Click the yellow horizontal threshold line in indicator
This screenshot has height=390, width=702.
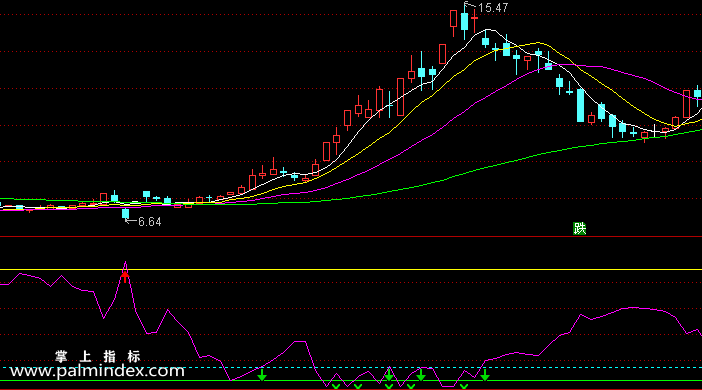[351, 270]
